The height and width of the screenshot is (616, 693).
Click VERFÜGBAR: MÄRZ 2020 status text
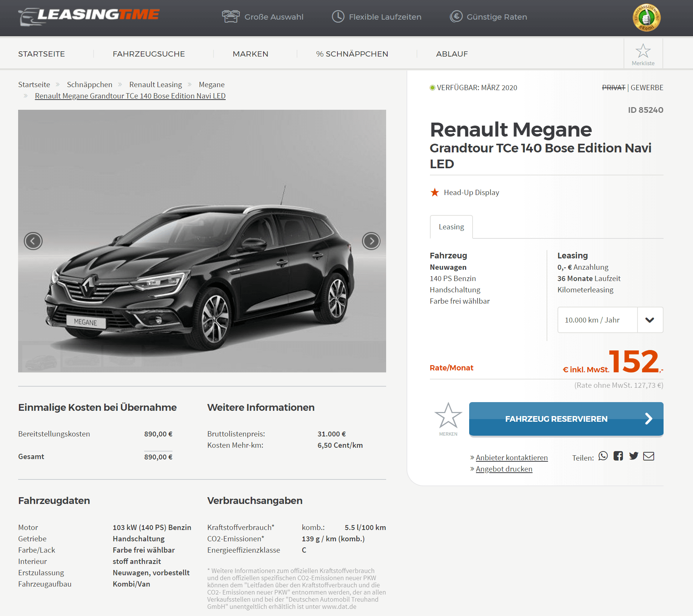click(x=477, y=88)
